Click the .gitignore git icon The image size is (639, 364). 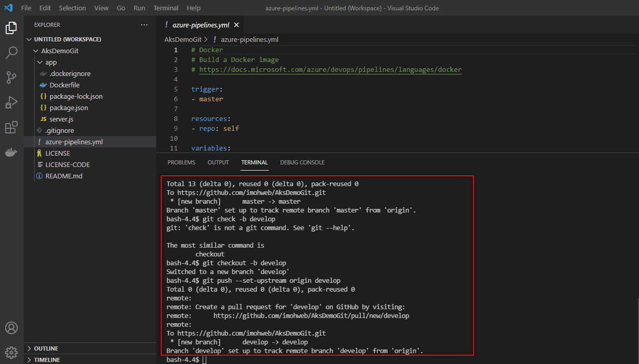(39, 131)
